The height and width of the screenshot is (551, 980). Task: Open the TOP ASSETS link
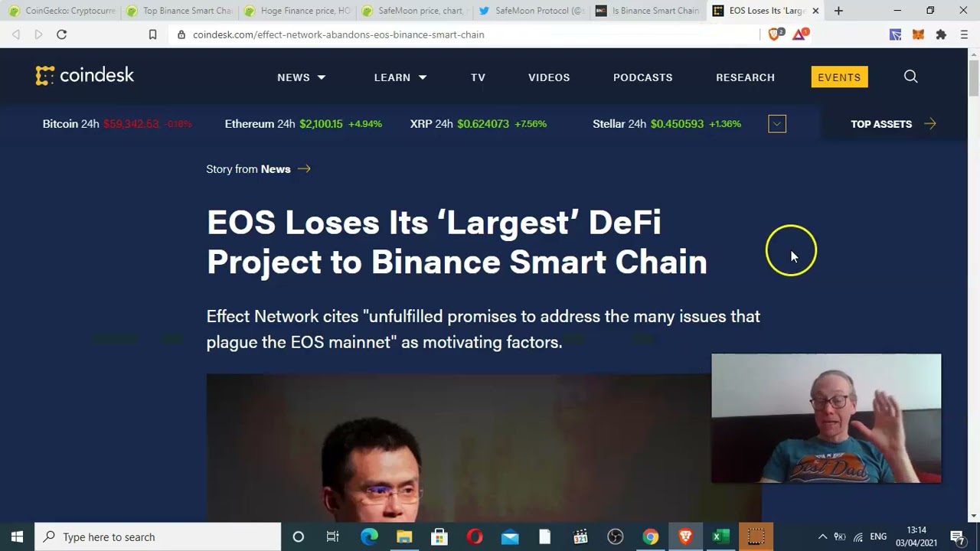pos(893,124)
